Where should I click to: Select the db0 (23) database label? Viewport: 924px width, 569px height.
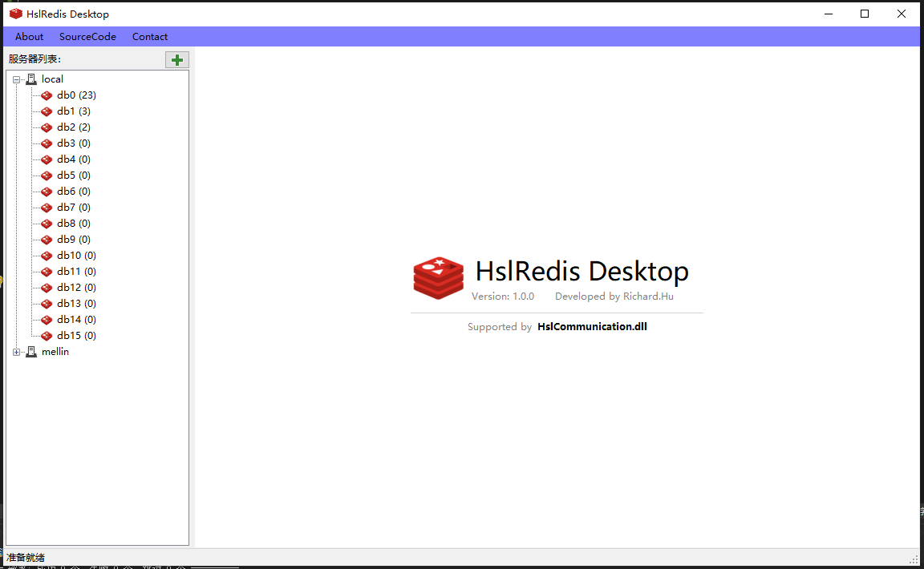[x=77, y=95]
